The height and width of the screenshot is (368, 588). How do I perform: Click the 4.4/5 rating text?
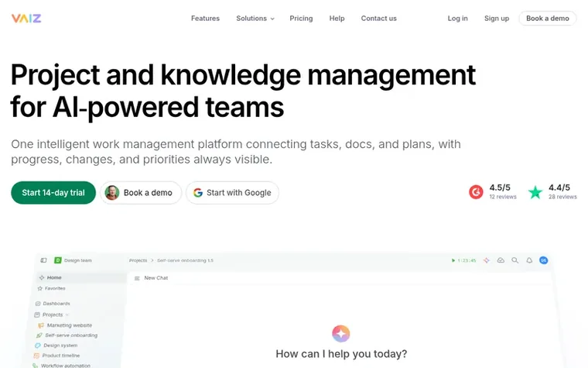tap(559, 187)
